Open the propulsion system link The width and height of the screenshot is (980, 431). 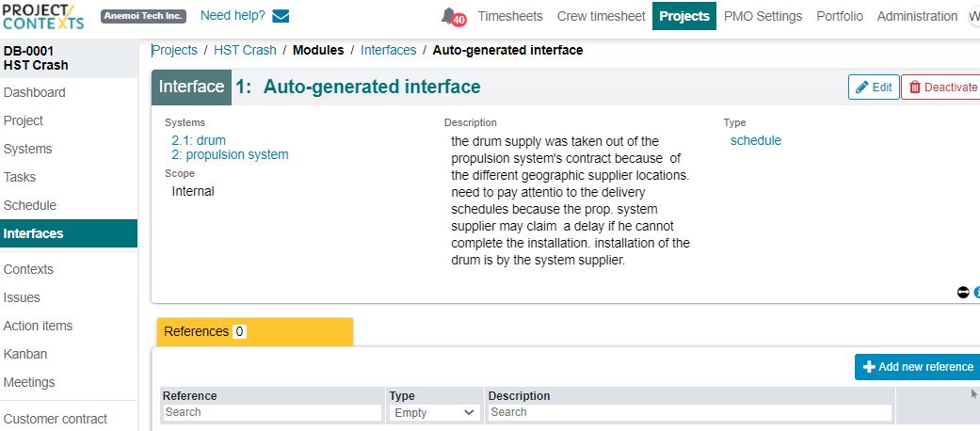pos(230,155)
